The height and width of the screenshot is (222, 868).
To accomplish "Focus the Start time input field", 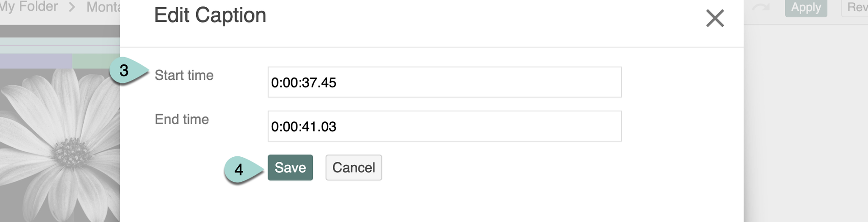I will pos(444,82).
